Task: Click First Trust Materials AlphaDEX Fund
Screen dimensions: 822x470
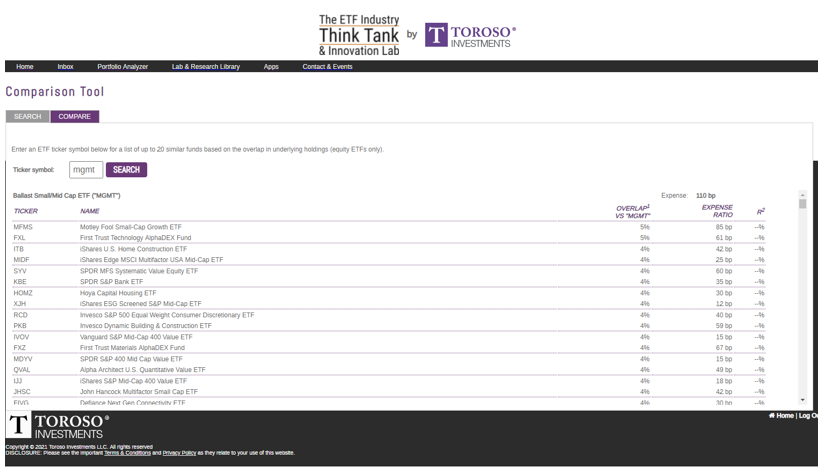Action: click(x=132, y=348)
